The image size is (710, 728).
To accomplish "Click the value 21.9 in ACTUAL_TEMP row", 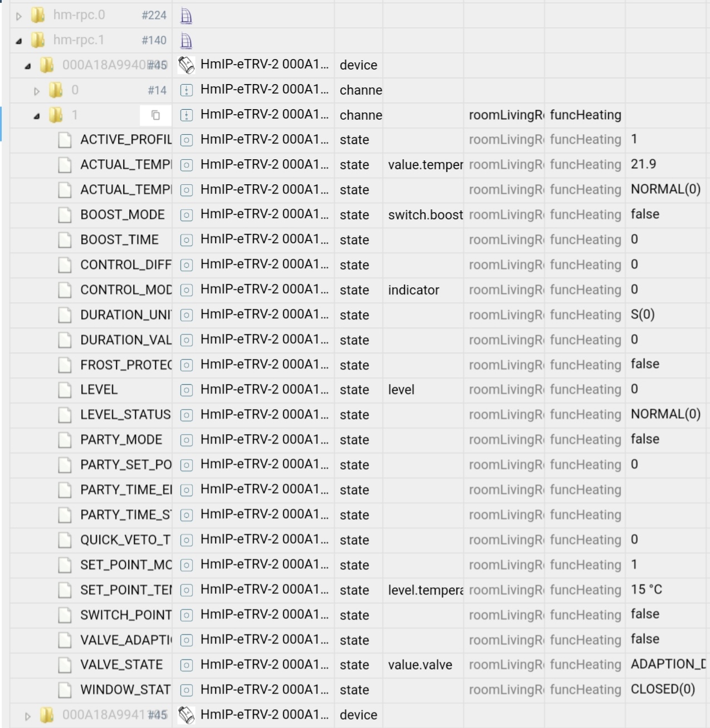I will tap(643, 164).
